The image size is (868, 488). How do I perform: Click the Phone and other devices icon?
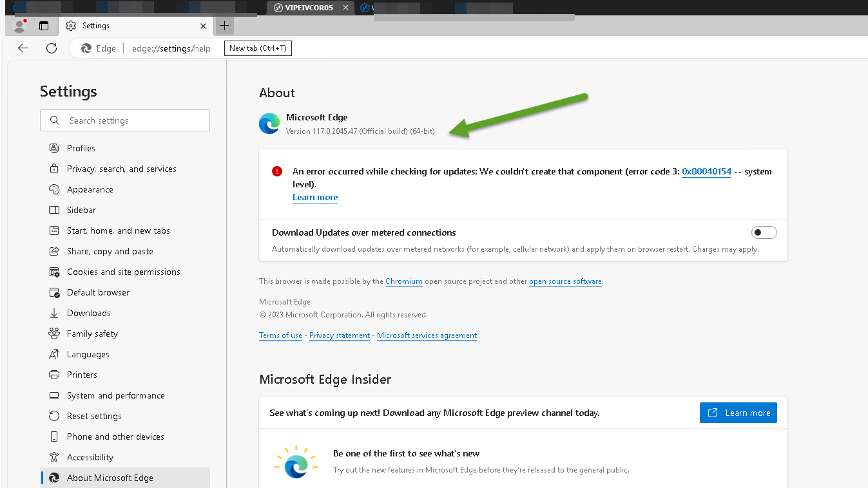pos(54,436)
